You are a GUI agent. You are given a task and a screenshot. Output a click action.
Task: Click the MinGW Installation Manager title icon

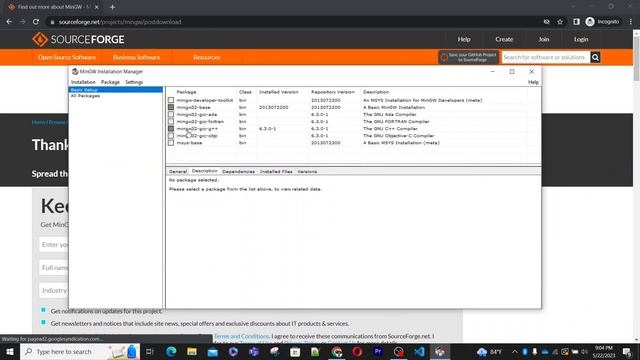coord(75,71)
